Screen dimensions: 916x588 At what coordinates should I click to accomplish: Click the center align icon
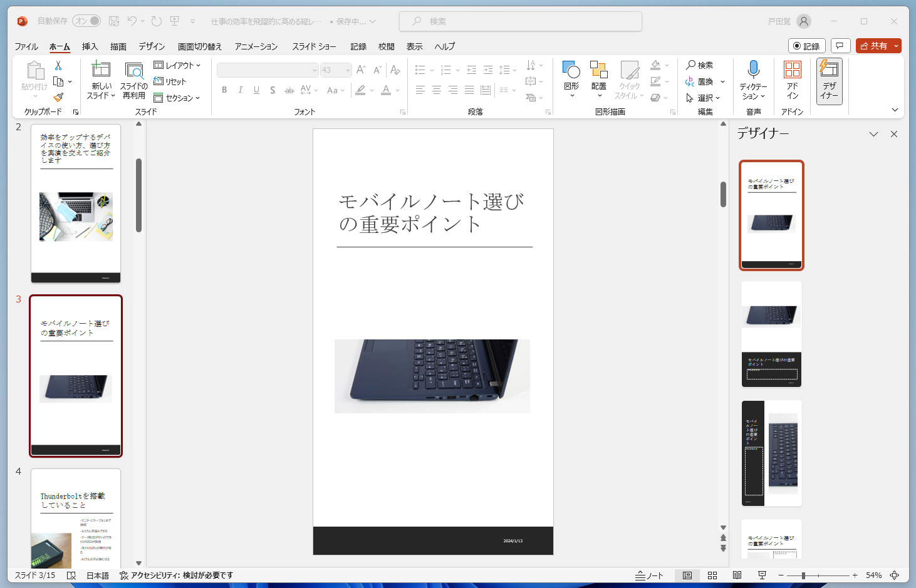[437, 90]
